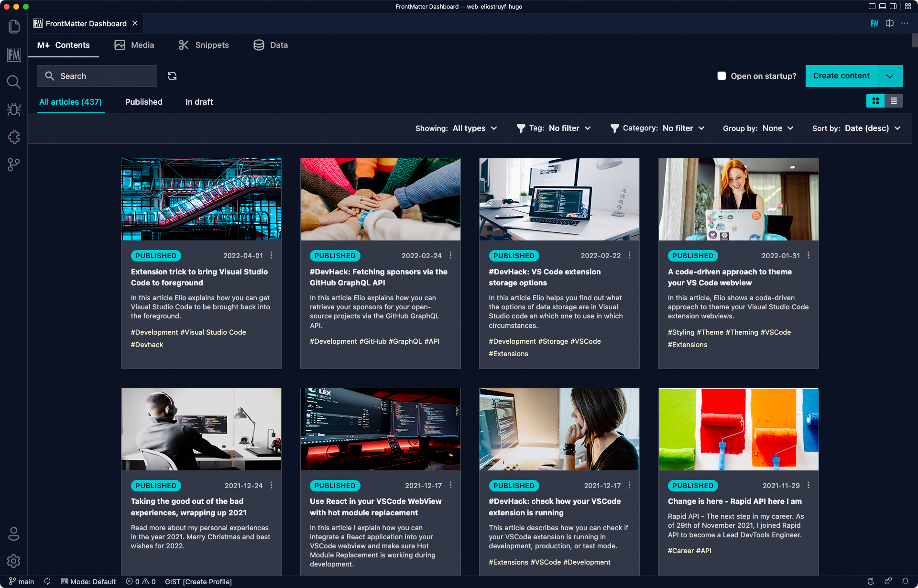Open actions menu for 2022-02-24 article
The image size is (918, 588).
(x=450, y=255)
